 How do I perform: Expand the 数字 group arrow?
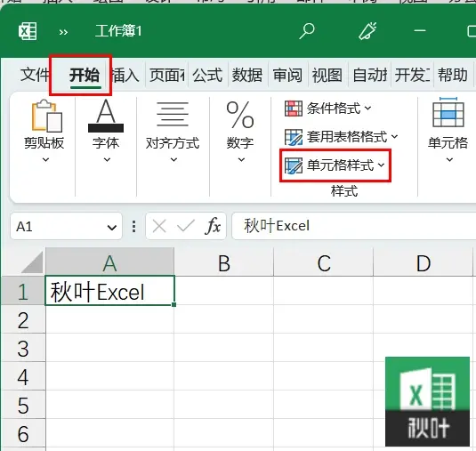click(241, 159)
